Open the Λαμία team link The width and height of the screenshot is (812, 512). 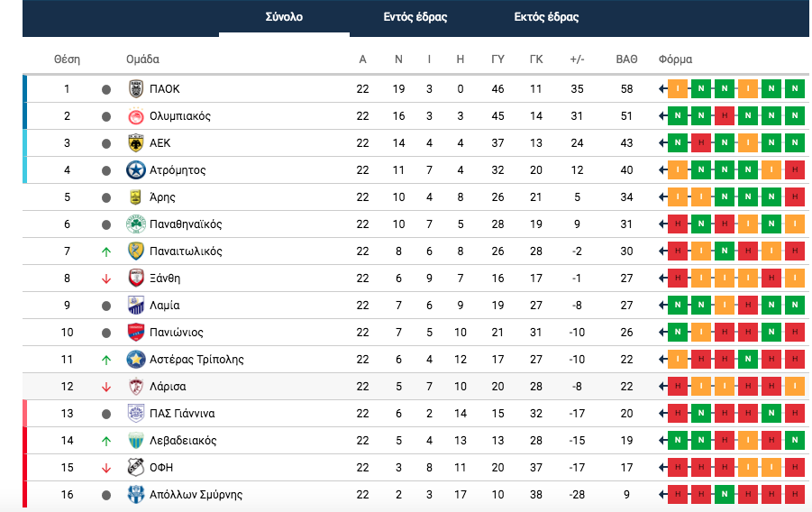(164, 306)
